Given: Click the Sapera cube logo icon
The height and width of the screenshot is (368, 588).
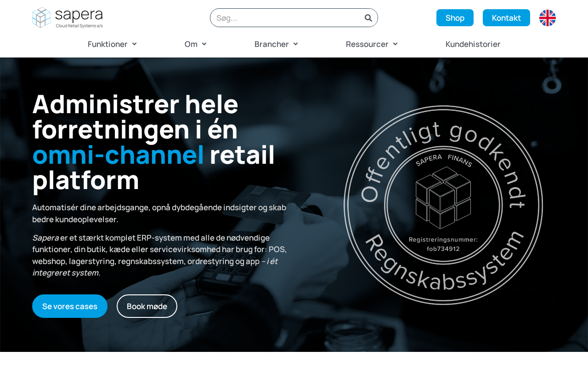Looking at the screenshot, I should (x=41, y=17).
